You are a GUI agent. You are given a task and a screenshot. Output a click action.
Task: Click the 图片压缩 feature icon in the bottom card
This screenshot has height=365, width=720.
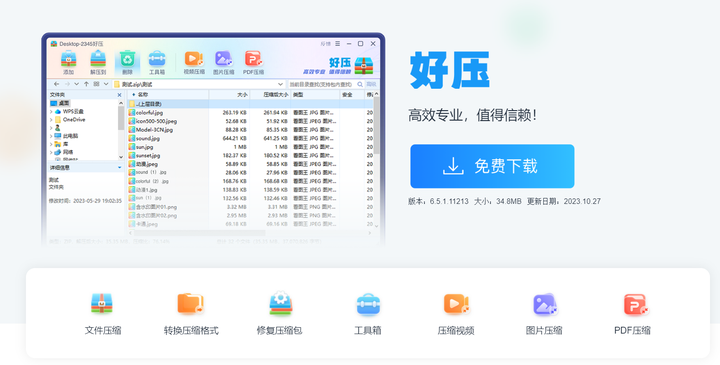click(544, 304)
